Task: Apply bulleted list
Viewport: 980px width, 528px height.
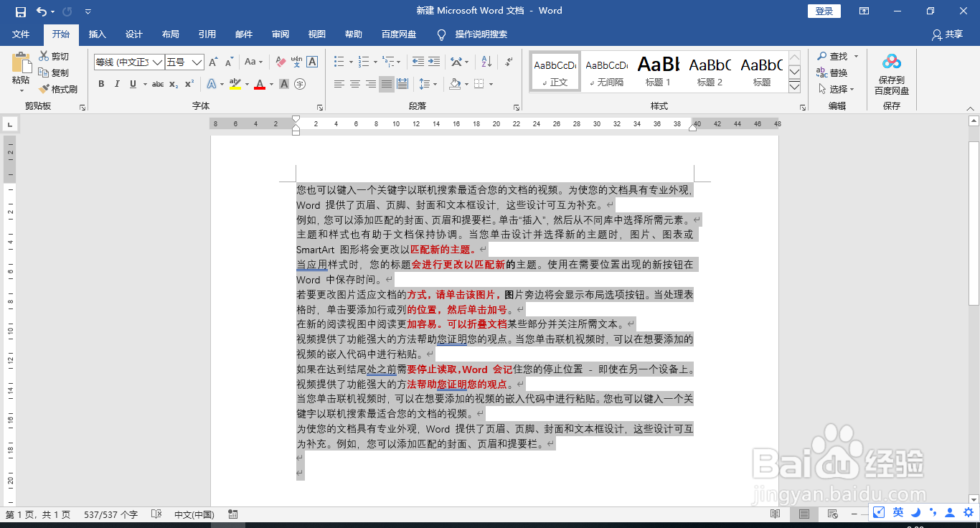Action: click(x=339, y=62)
